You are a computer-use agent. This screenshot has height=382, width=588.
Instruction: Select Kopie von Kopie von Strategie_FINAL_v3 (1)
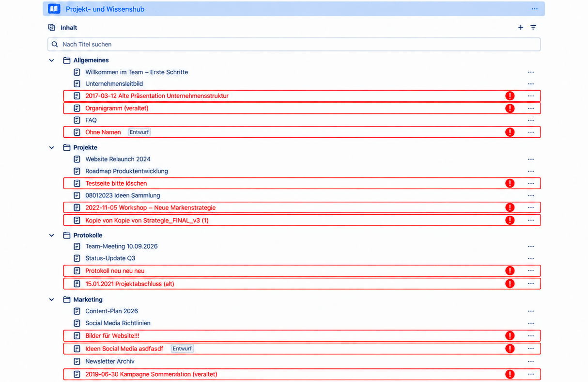pos(147,220)
